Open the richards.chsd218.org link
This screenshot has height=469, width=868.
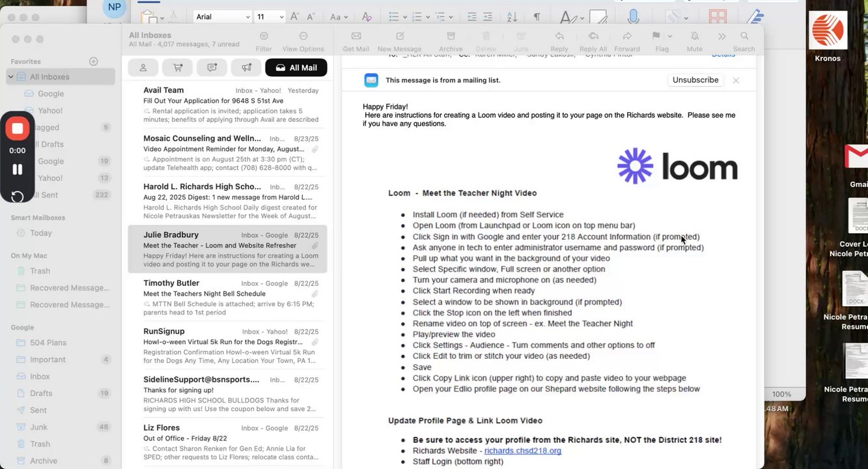click(522, 451)
